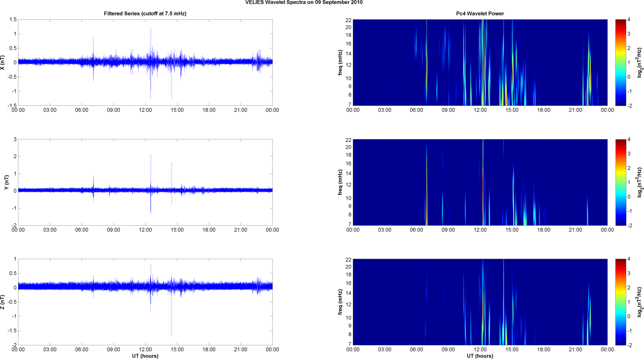
Task: Select the Z (nT) axis label
Action: (3, 302)
